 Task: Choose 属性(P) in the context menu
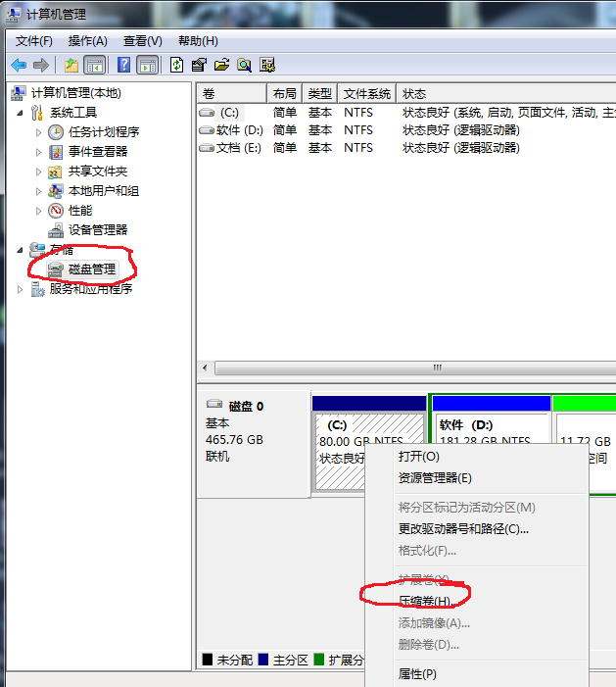pyautogui.click(x=417, y=674)
